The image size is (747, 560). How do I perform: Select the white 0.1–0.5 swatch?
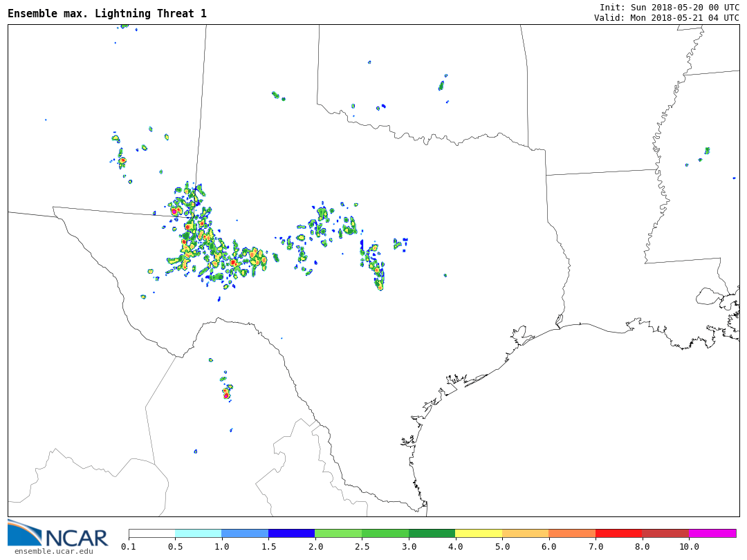[x=151, y=533]
